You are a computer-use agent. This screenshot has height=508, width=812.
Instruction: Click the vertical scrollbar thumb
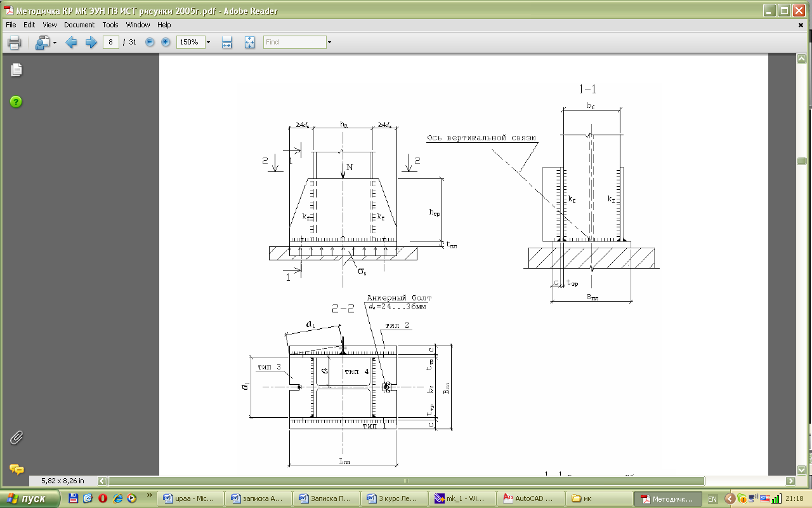coord(801,161)
